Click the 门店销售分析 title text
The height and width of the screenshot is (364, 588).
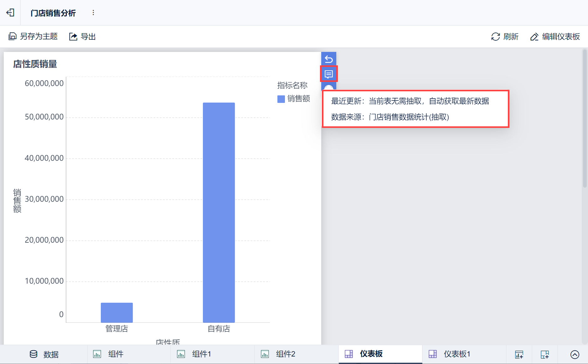[53, 13]
